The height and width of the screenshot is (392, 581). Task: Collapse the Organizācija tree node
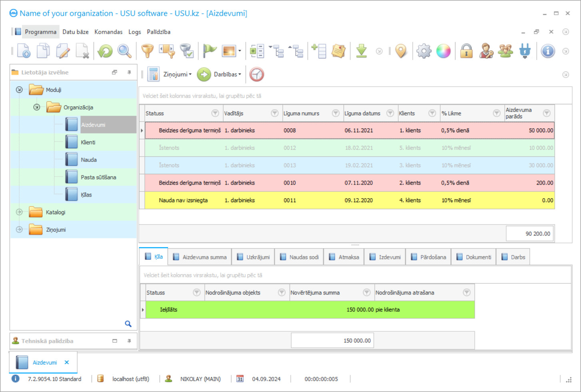37,107
